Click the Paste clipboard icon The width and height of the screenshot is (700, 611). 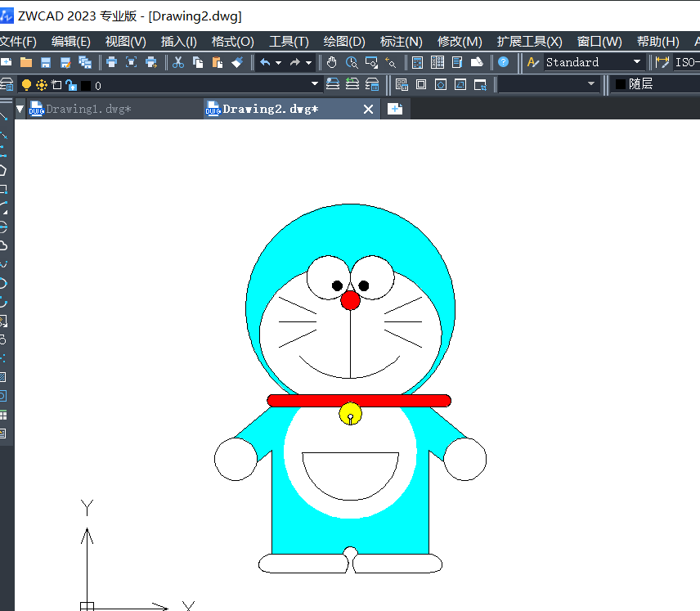click(x=218, y=62)
